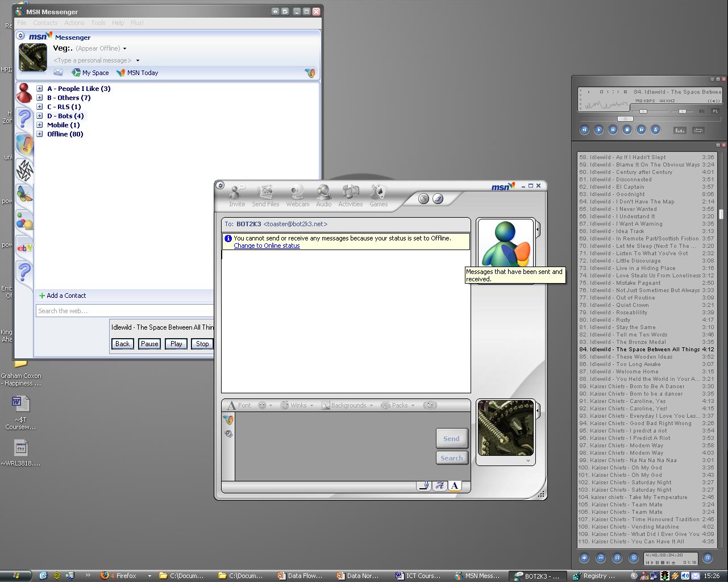Click previous track button in Winamp
Screen dimensions: 728x582
click(584, 130)
